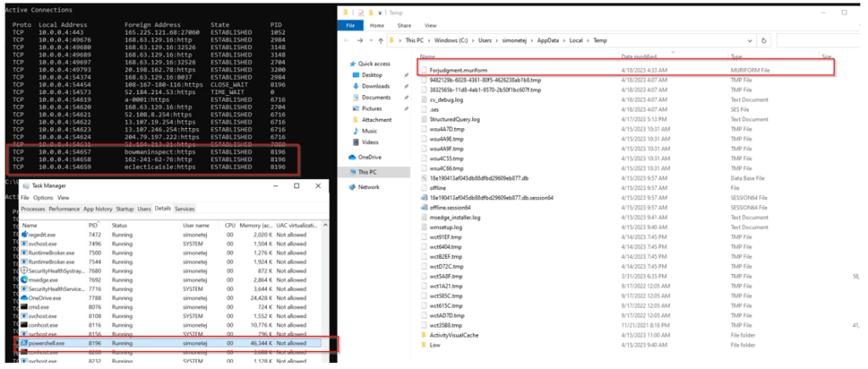The height and width of the screenshot is (369, 868).
Task: Select the OneDrive cloud icon in sidebar
Action: point(353,157)
